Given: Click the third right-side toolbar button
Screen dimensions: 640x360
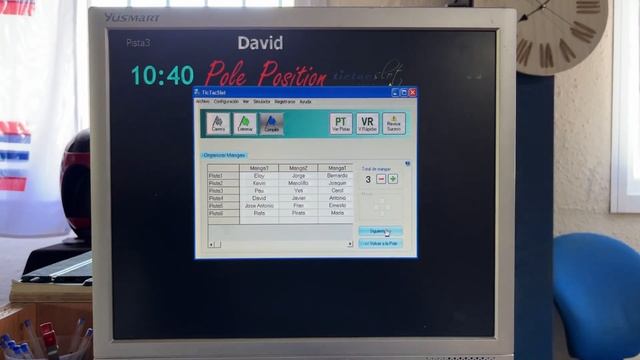Looking at the screenshot, I should (x=394, y=124).
